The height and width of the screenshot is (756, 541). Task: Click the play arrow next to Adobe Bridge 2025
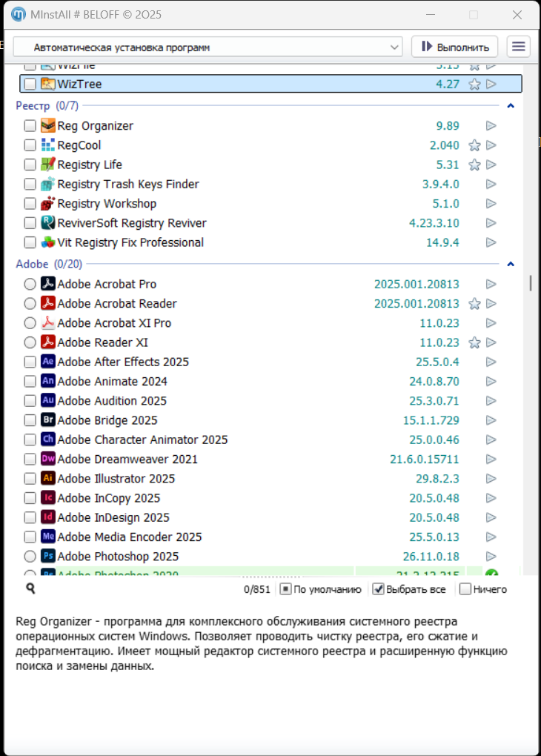click(491, 420)
